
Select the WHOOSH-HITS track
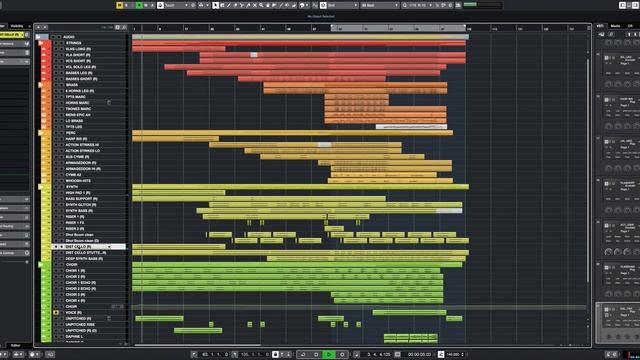point(78,181)
